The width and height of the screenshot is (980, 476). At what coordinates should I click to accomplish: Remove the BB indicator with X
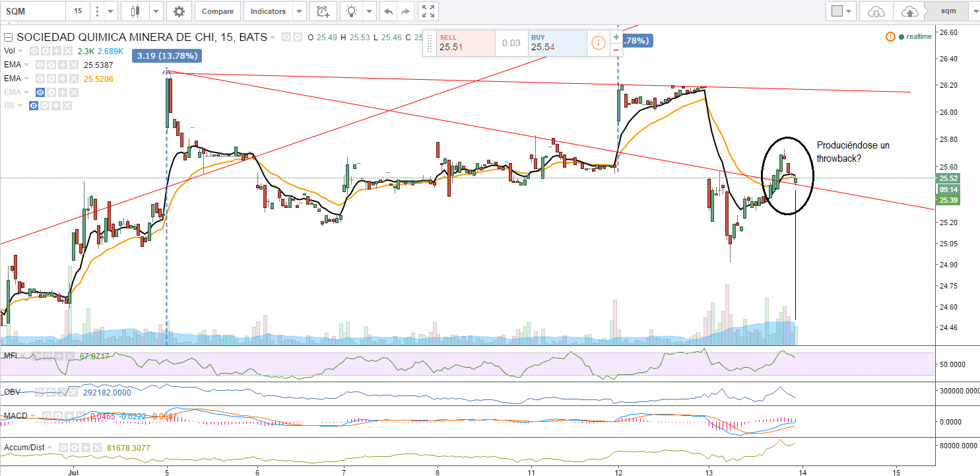click(x=67, y=106)
